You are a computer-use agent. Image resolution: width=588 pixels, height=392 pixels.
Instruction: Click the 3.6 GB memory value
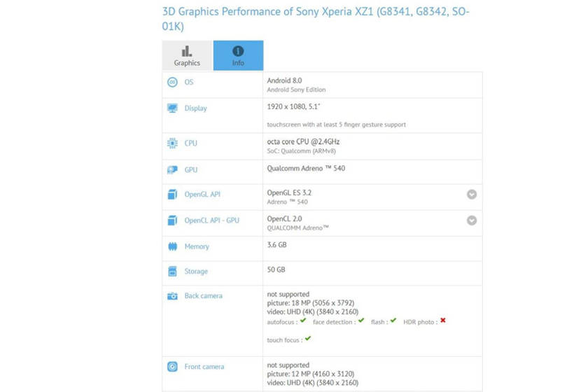[x=276, y=245]
